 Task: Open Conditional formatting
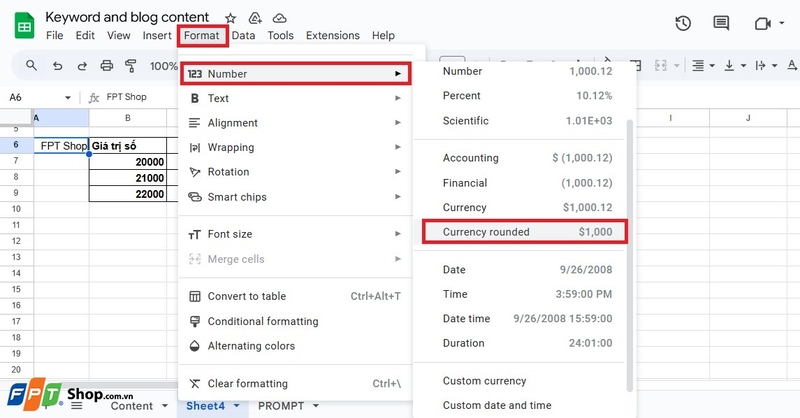click(x=295, y=321)
